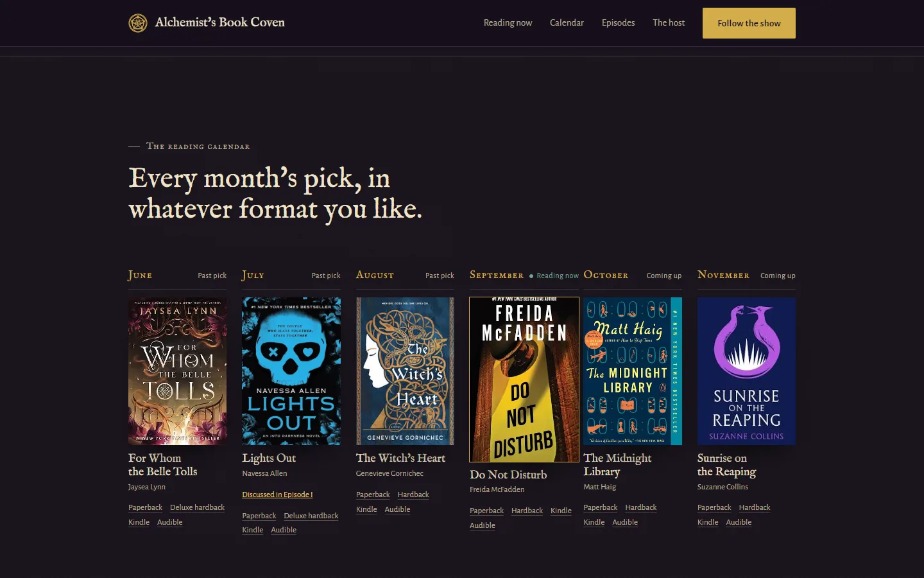Select Hardback for The Midnight Library
Viewport: 924px width, 578px height.
coord(640,507)
